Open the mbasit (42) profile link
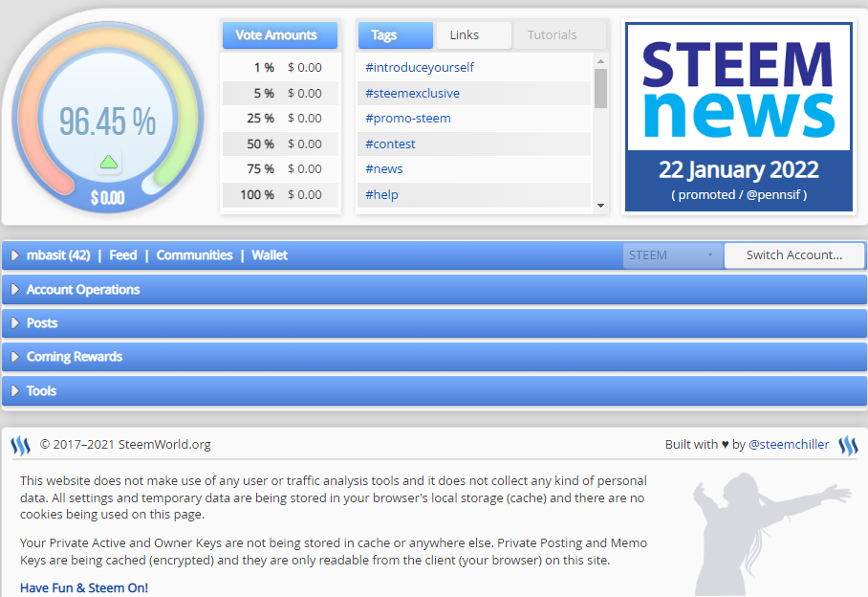Viewport: 868px width, 597px height. (x=58, y=255)
